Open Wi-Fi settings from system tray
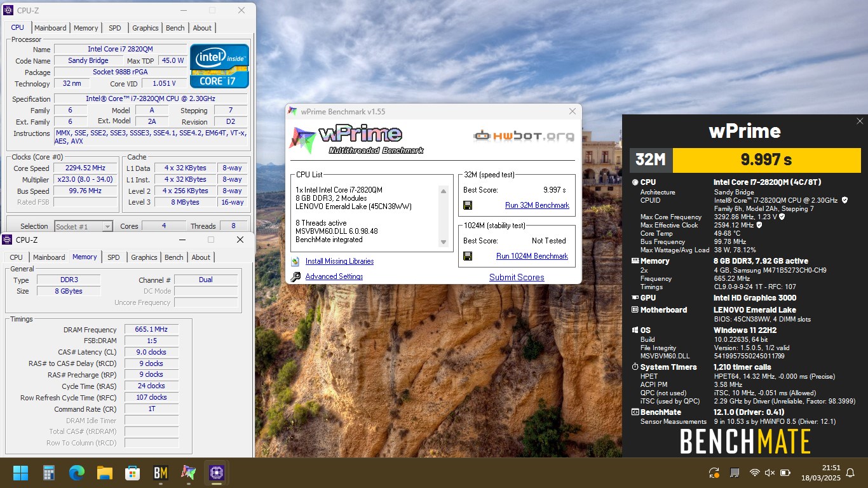 (x=754, y=473)
